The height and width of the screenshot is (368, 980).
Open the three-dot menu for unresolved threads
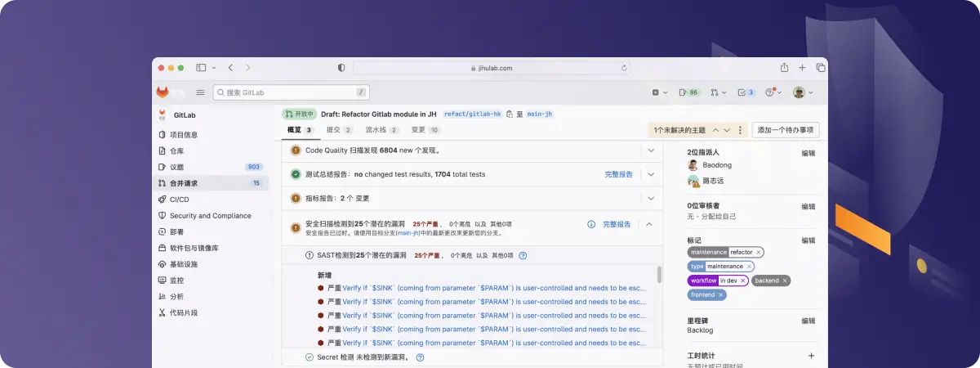[x=740, y=130]
